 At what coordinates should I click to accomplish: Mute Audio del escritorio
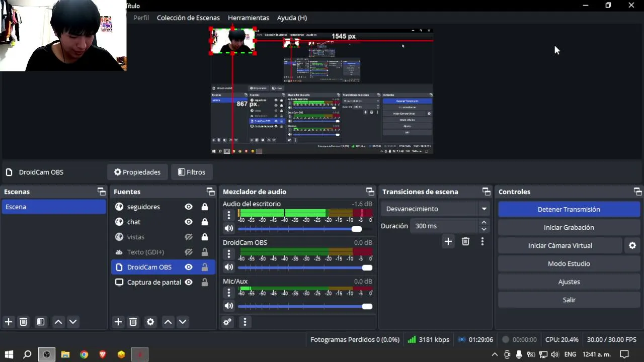click(x=229, y=229)
